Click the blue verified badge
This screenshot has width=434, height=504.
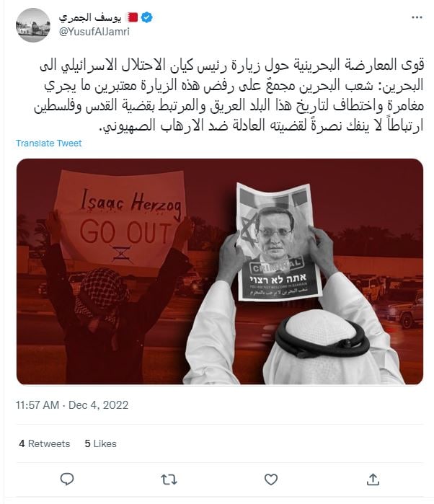pyautogui.click(x=147, y=17)
